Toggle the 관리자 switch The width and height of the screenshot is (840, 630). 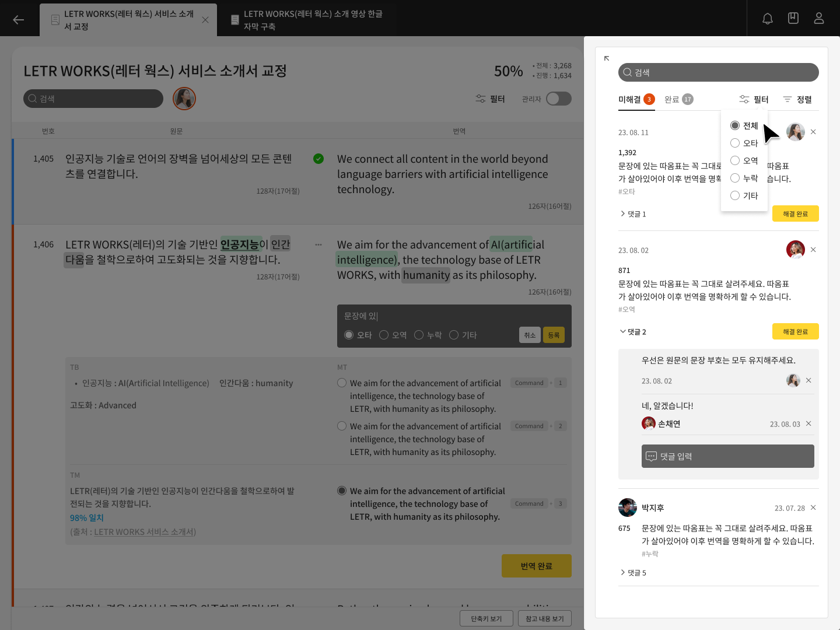(x=558, y=99)
